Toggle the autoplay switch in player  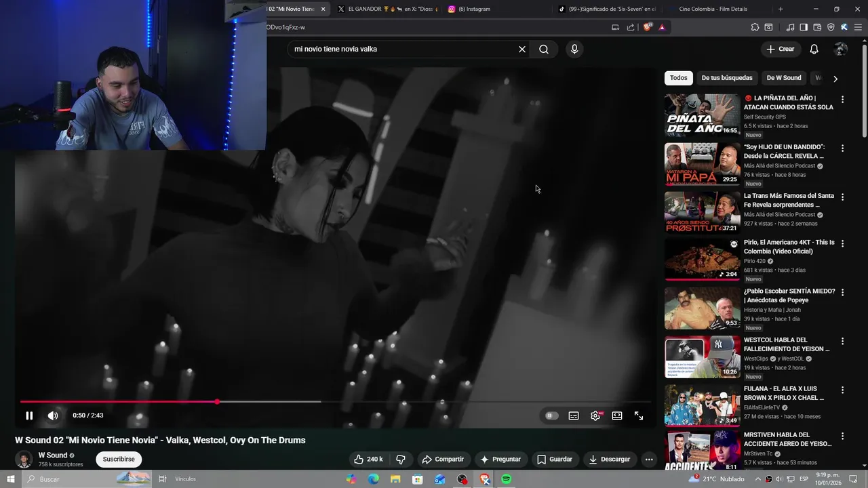(552, 415)
